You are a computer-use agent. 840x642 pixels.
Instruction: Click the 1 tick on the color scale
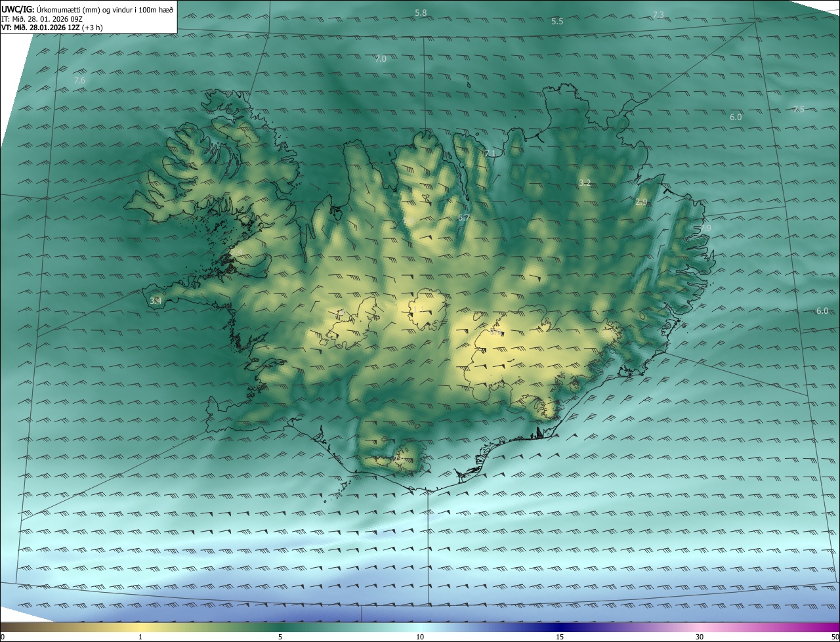click(x=140, y=637)
